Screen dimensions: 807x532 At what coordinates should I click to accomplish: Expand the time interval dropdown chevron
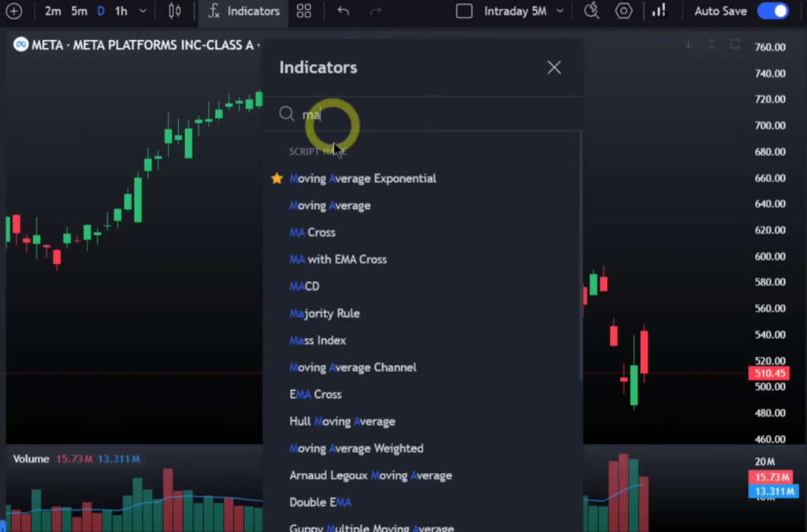143,11
